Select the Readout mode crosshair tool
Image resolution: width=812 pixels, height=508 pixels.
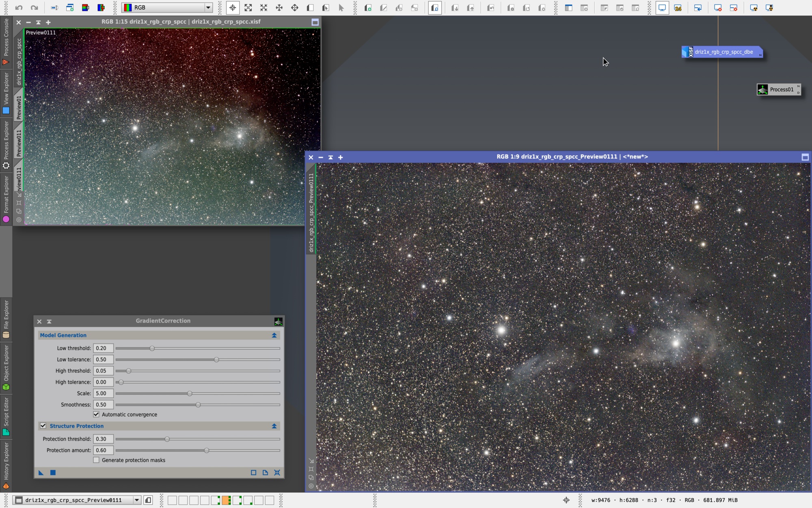[x=233, y=7]
